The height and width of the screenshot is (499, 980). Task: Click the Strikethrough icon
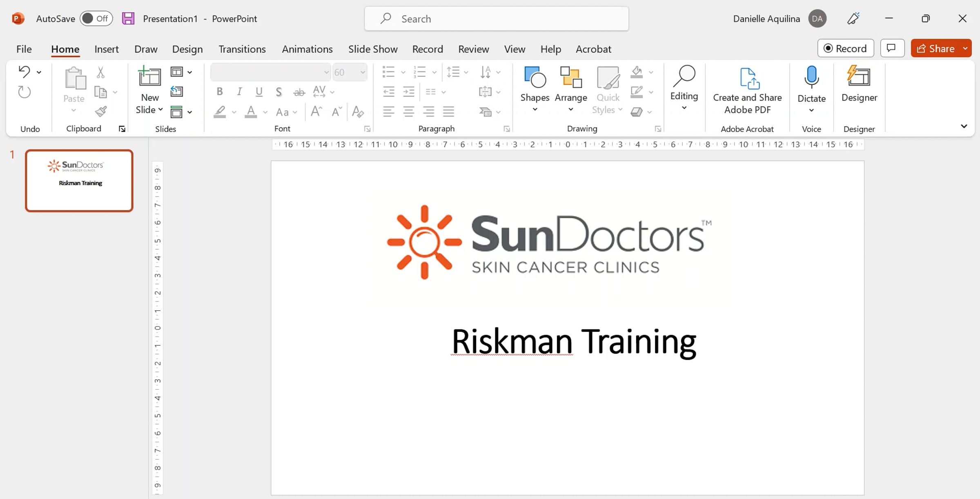pos(299,92)
